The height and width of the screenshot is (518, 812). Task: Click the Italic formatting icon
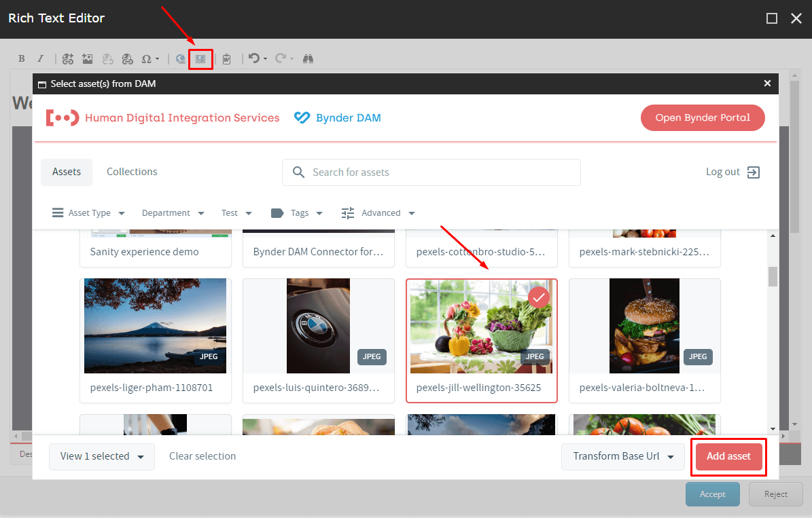tap(40, 59)
